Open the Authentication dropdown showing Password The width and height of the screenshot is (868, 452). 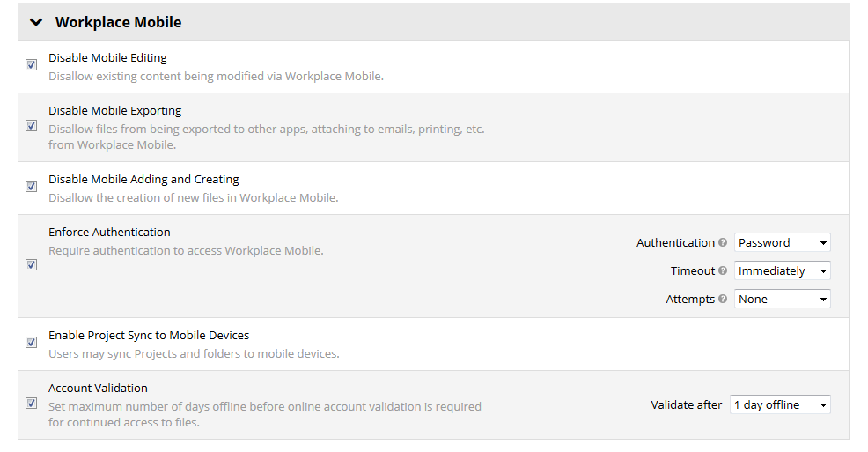[782, 243]
